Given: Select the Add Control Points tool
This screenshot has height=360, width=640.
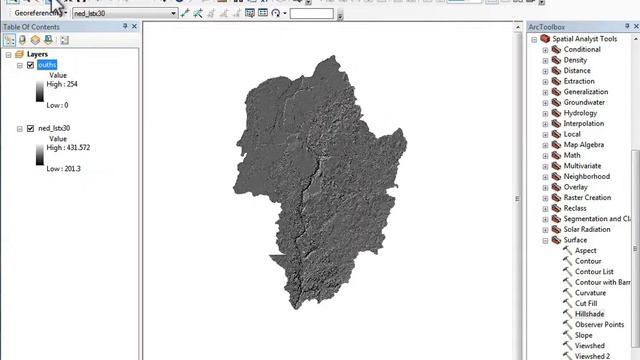Looking at the screenshot, I should pos(185,13).
